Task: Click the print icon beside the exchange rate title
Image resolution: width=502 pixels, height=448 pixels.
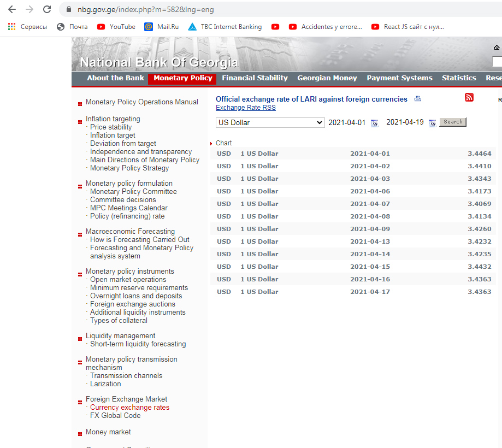Action: [x=418, y=99]
